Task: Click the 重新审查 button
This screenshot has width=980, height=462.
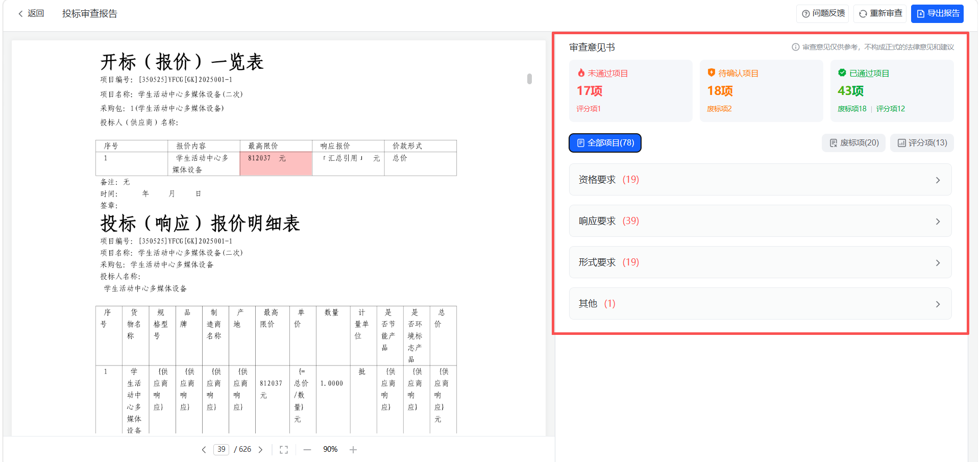Action: coord(880,14)
